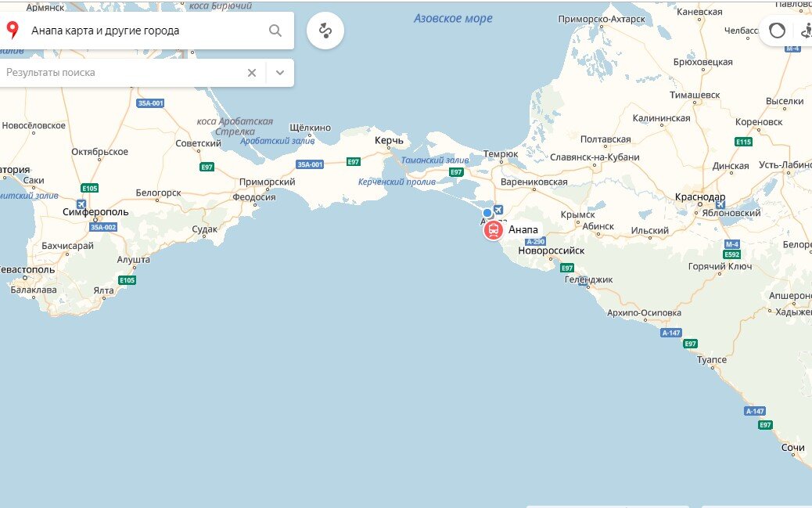Open the route builder button next to the search box
The width and height of the screenshot is (812, 508).
(325, 31)
